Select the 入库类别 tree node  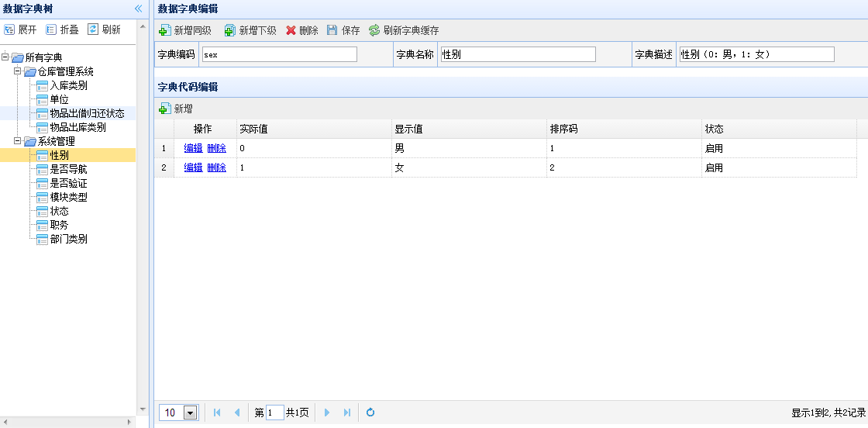pyautogui.click(x=68, y=86)
